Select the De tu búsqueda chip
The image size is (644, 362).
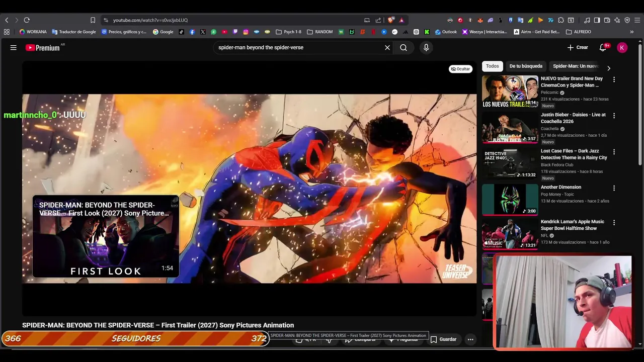click(x=526, y=66)
